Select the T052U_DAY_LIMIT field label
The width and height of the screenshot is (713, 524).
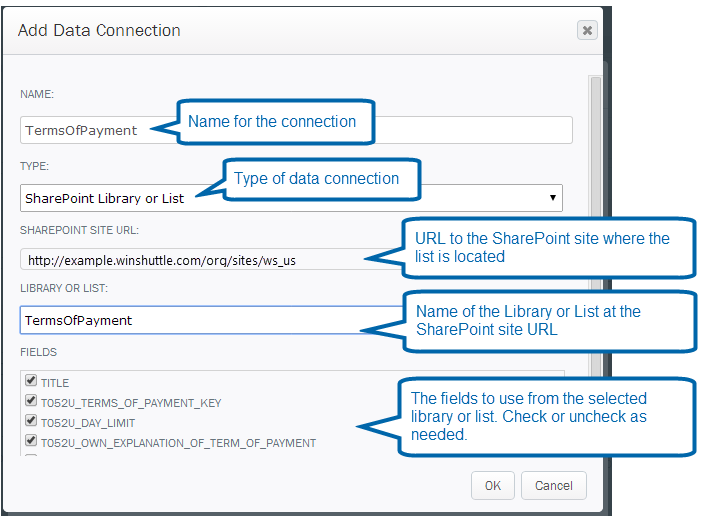tap(88, 423)
